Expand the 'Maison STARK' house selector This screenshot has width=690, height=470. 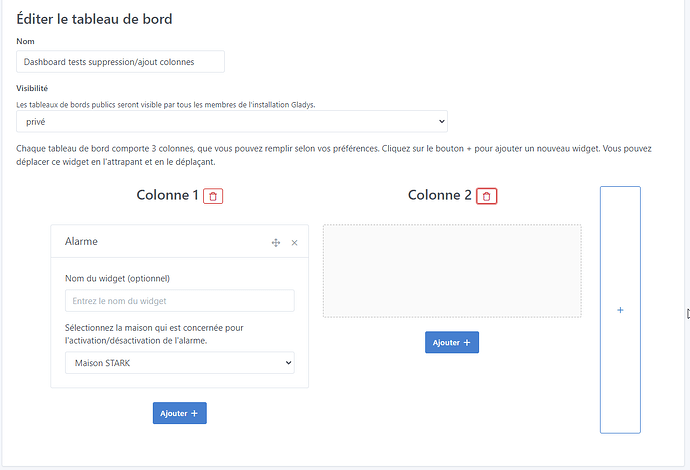180,363
